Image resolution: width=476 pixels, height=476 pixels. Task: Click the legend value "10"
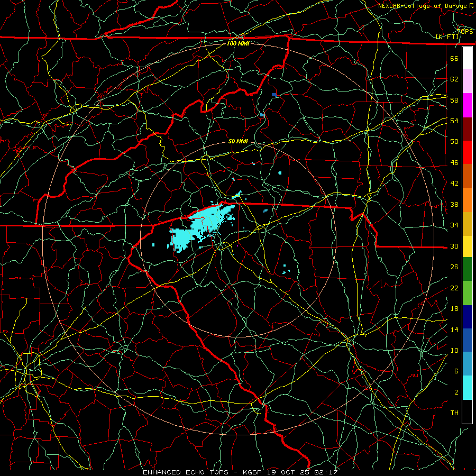454,350
